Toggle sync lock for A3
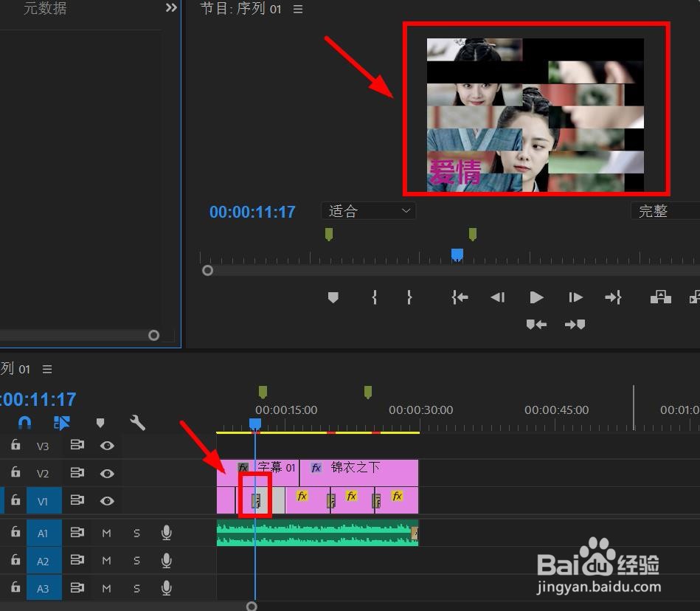Screen dimensions: 700x611 point(77,588)
